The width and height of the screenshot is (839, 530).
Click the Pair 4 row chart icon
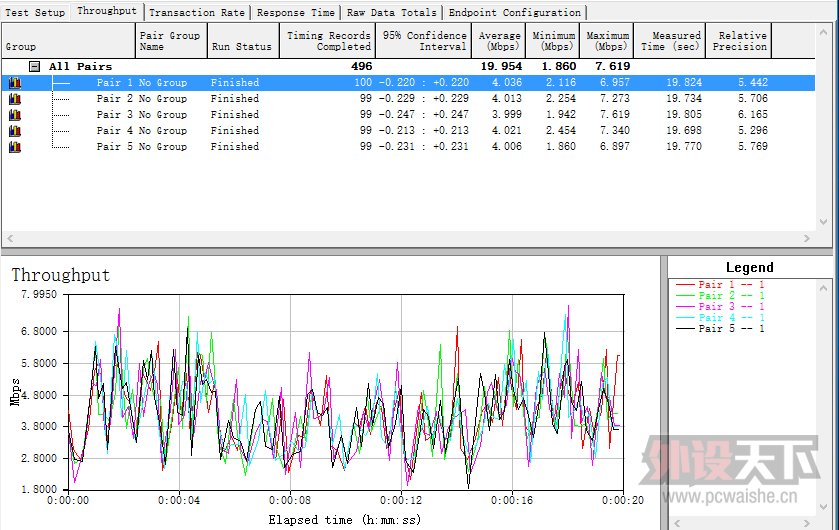point(15,131)
